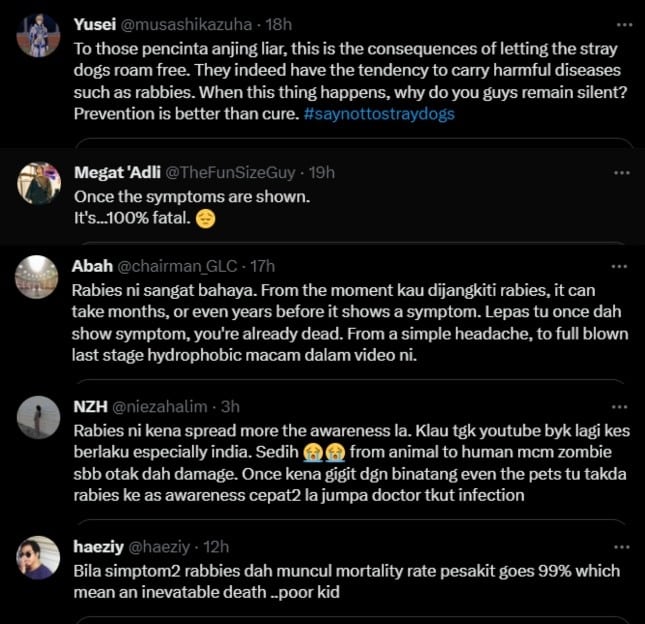This screenshot has height=624, width=645.
Task: Open the @TheFunSizeGuy handle
Action: (x=230, y=173)
